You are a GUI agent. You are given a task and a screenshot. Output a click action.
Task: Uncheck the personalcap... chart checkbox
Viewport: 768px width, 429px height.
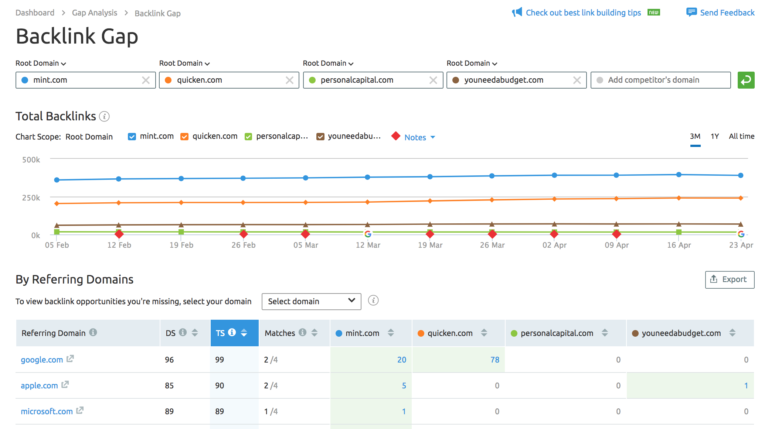pyautogui.click(x=248, y=137)
